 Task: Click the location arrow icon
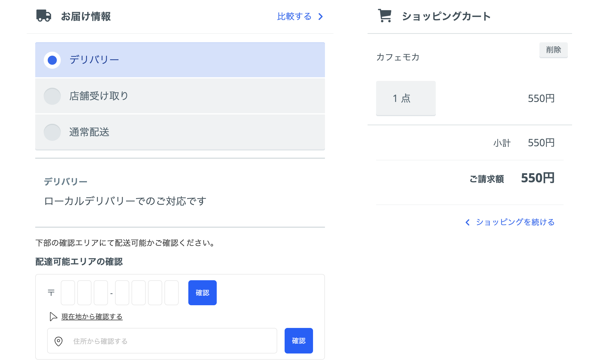pyautogui.click(x=53, y=316)
